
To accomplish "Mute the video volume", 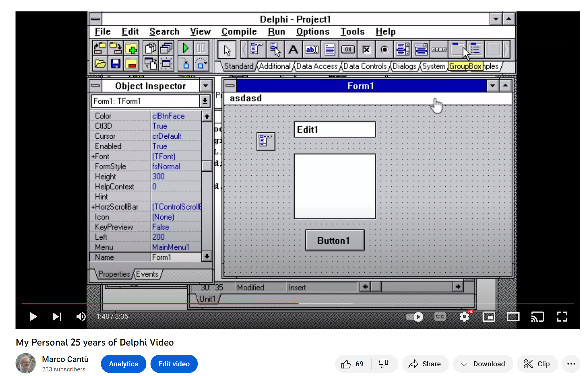I will point(81,317).
